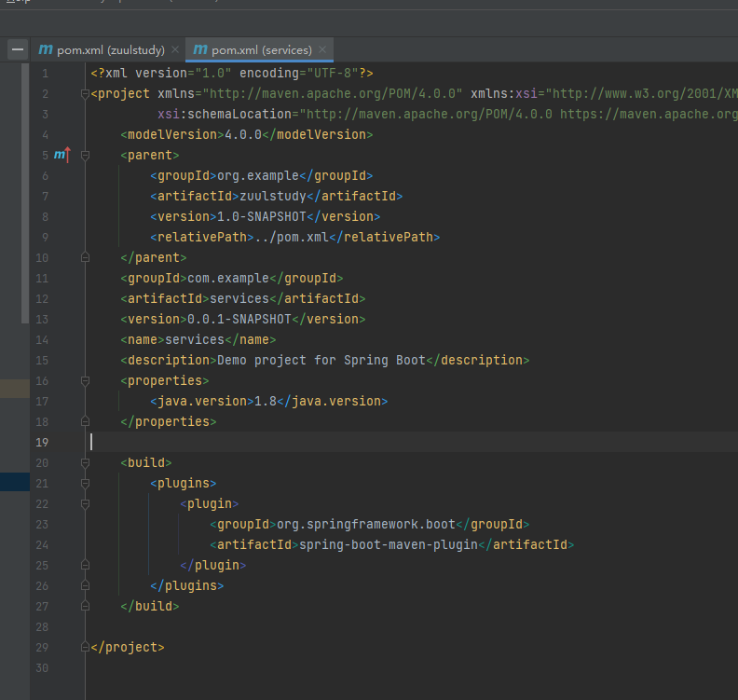The image size is (738, 700).
Task: Click fold end marker at closing project tag
Action: coord(85,647)
